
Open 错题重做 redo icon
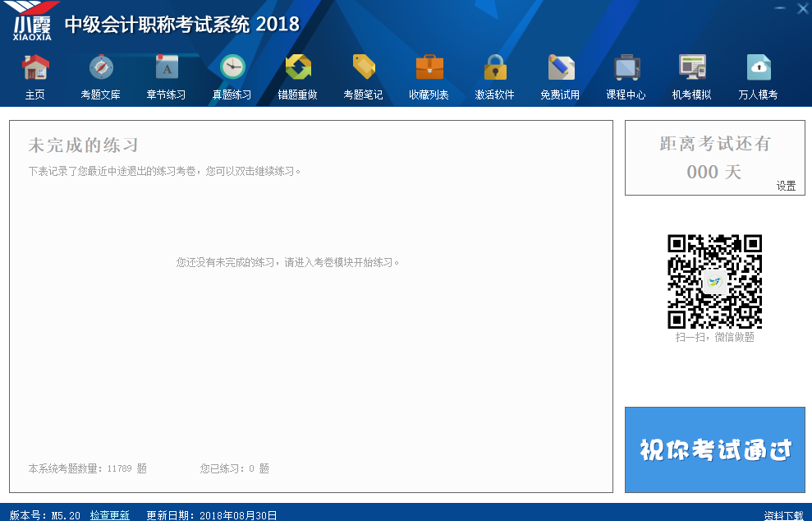pos(298,76)
